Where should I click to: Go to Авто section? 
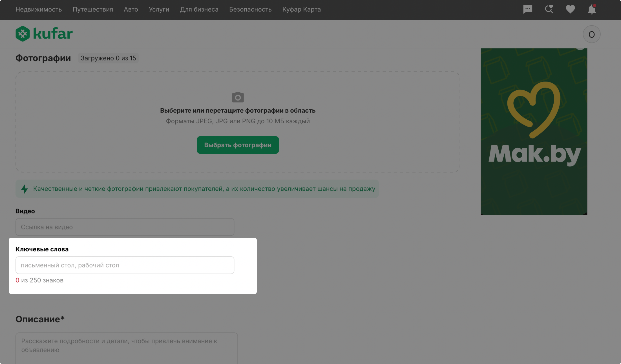tap(131, 9)
